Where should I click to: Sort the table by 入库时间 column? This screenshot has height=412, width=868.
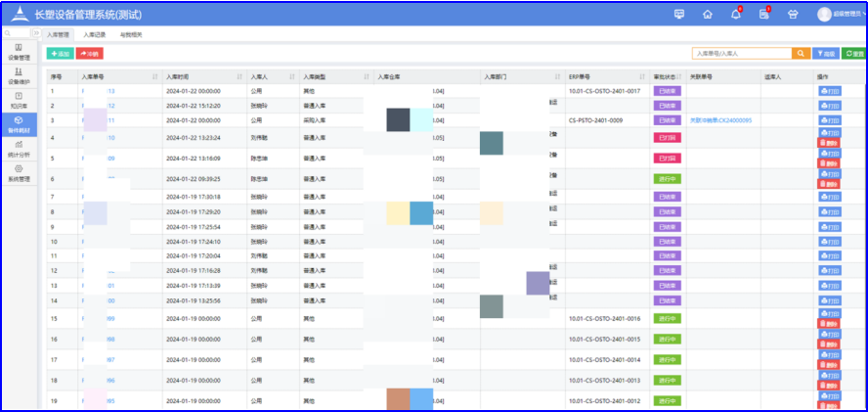click(x=239, y=75)
